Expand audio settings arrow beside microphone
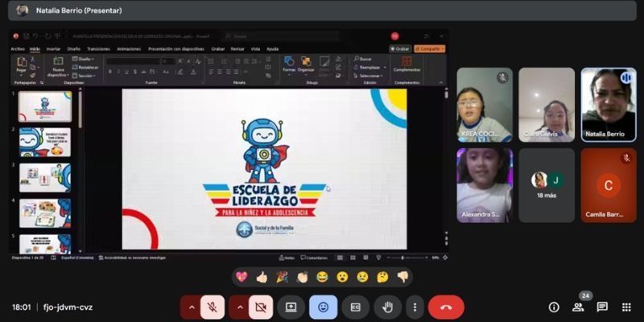 (x=191, y=308)
